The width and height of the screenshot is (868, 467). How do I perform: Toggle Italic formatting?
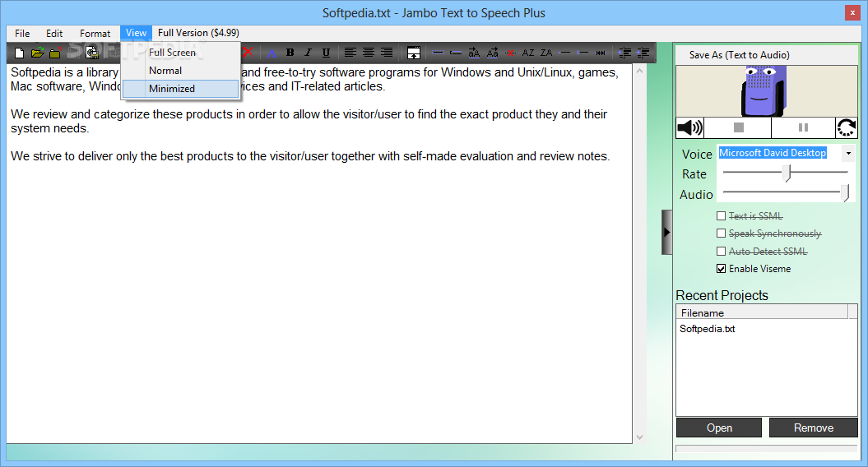[x=308, y=53]
